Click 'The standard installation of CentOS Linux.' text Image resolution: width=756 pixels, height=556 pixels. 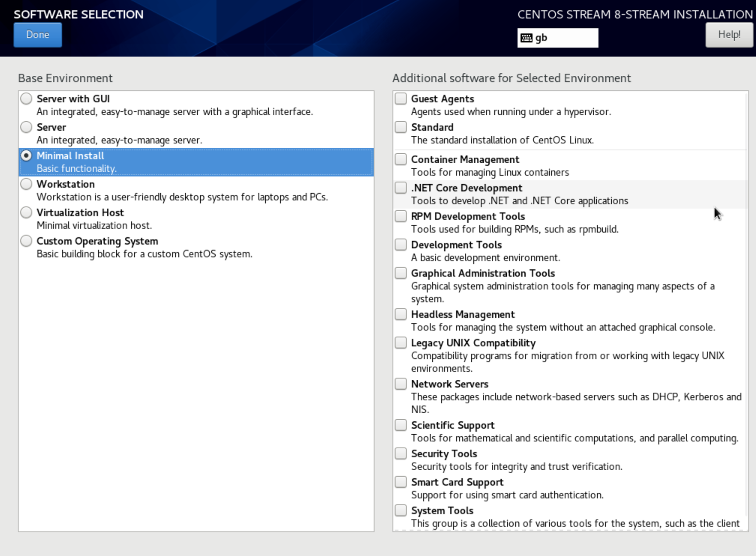pos(502,140)
